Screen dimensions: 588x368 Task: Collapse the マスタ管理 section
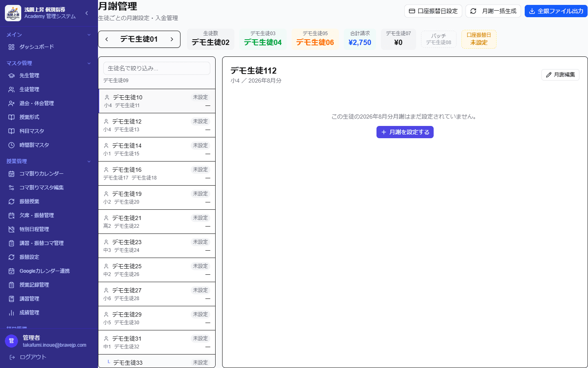tap(89, 63)
